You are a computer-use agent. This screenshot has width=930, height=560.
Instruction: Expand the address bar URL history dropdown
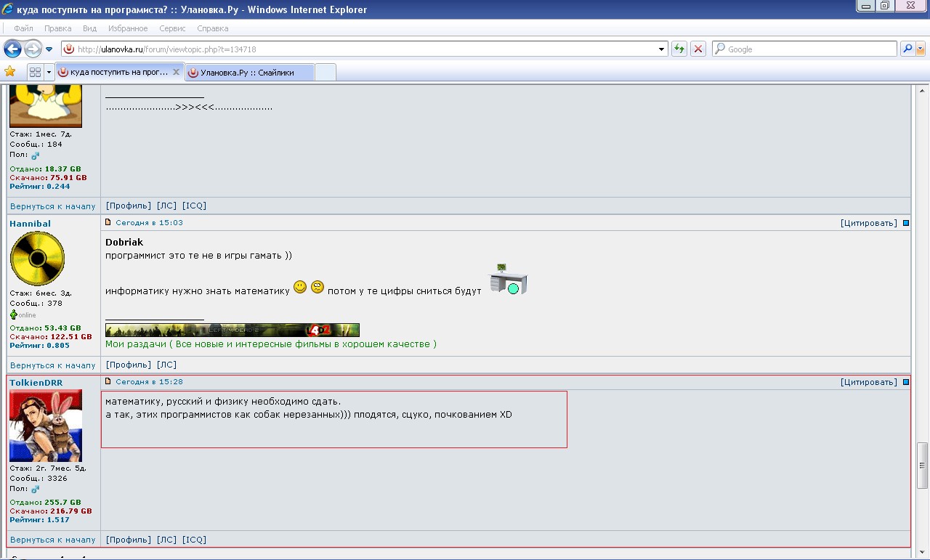[x=661, y=49]
